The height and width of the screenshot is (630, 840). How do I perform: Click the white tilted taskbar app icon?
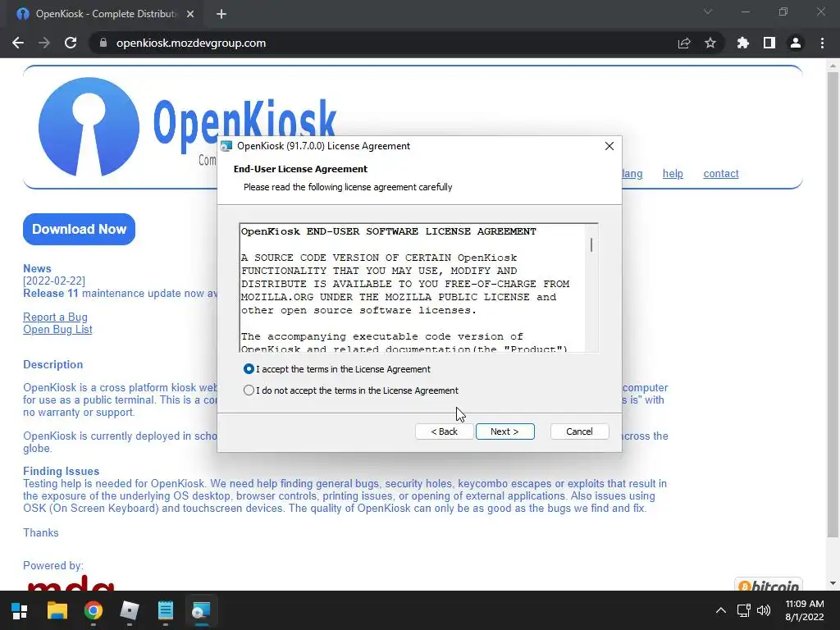tap(129, 610)
